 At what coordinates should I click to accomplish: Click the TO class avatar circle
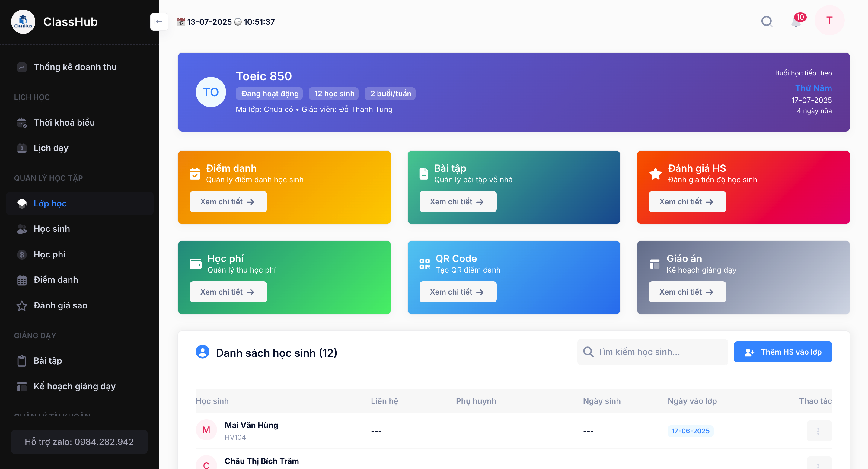click(211, 92)
